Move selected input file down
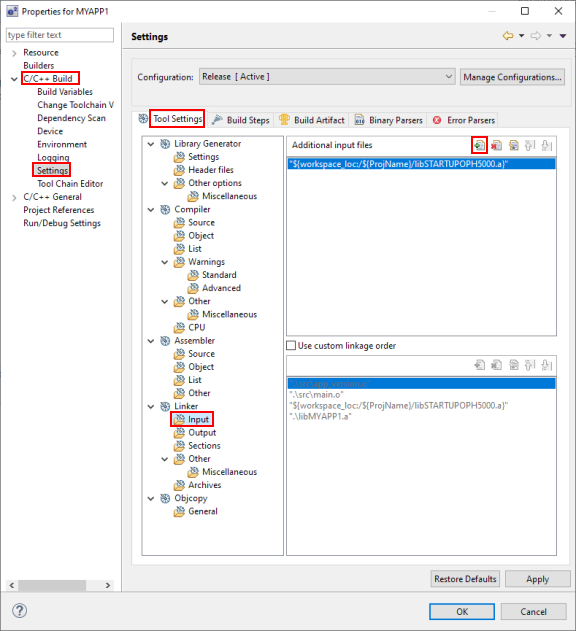Screen dimensions: 576x631 point(547,145)
